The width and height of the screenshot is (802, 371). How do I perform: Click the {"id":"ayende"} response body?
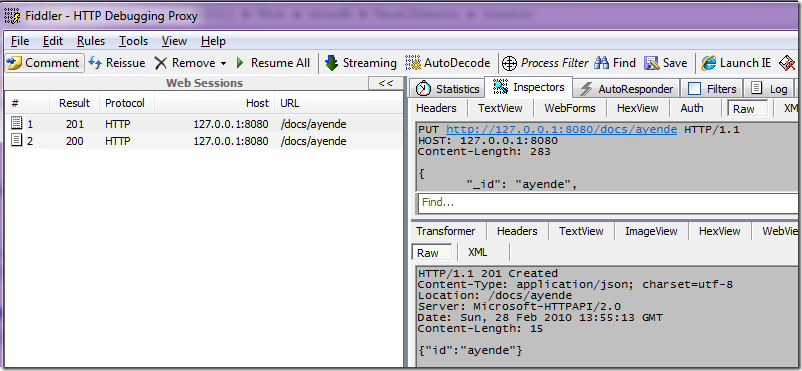(470, 351)
